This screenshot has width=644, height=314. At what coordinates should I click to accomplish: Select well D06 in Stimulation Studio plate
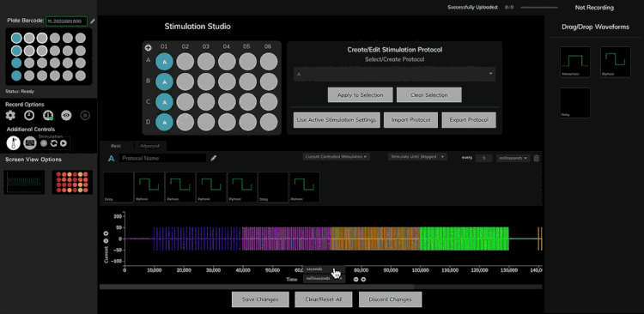pos(269,122)
